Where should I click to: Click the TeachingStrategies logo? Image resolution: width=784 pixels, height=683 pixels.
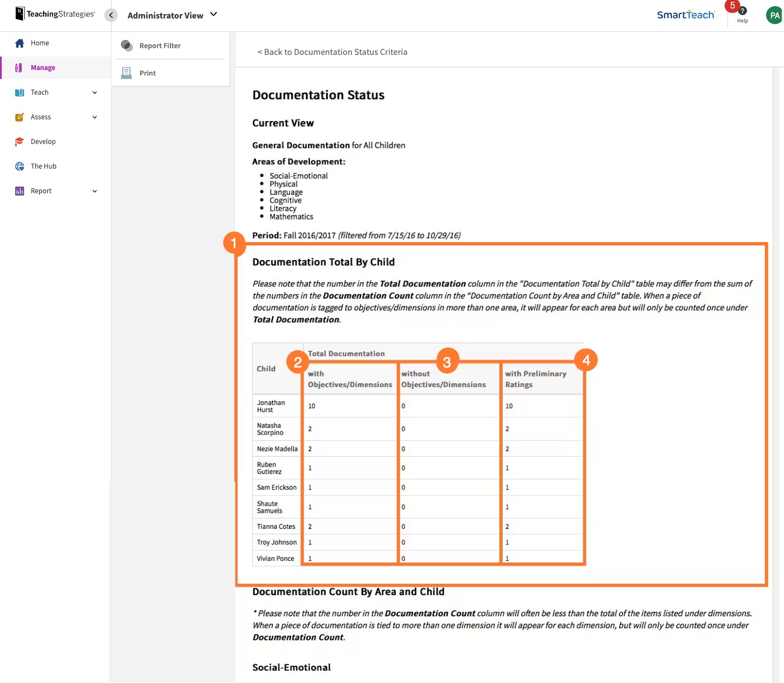coord(54,14)
